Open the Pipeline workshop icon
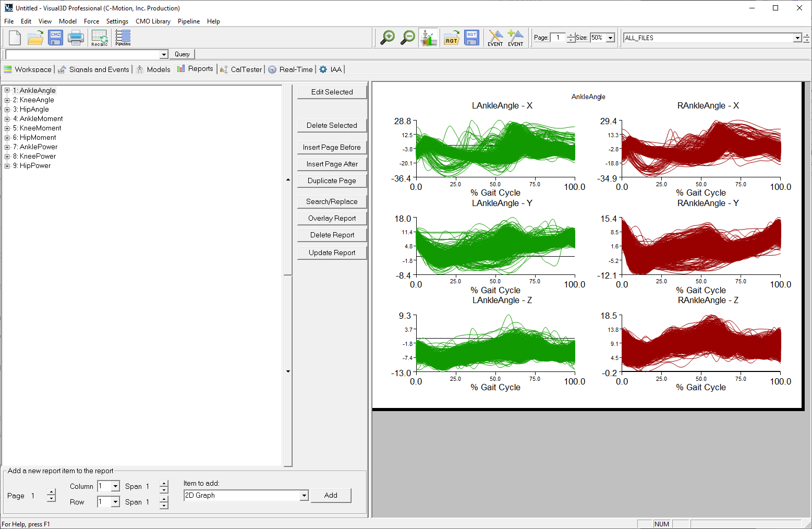 click(x=123, y=38)
